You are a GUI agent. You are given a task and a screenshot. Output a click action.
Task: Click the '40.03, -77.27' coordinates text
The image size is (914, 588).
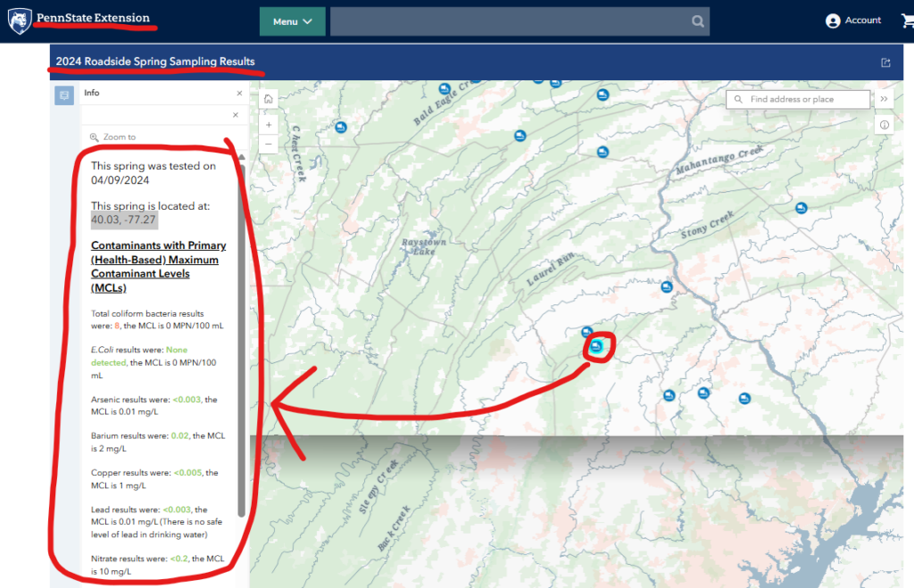tap(123, 219)
